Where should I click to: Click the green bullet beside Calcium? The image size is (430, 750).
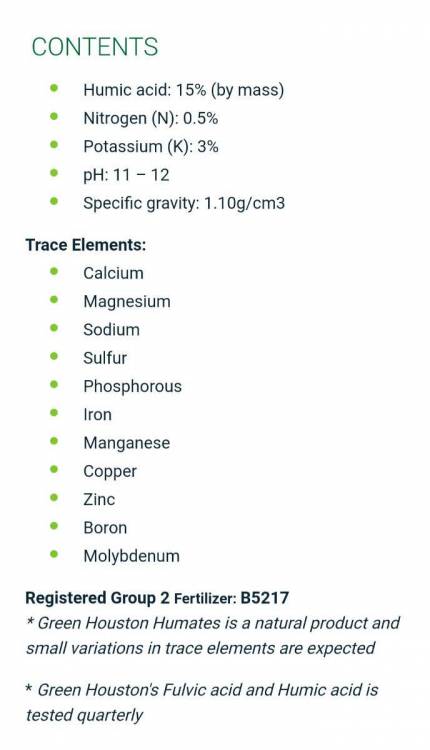54,272
